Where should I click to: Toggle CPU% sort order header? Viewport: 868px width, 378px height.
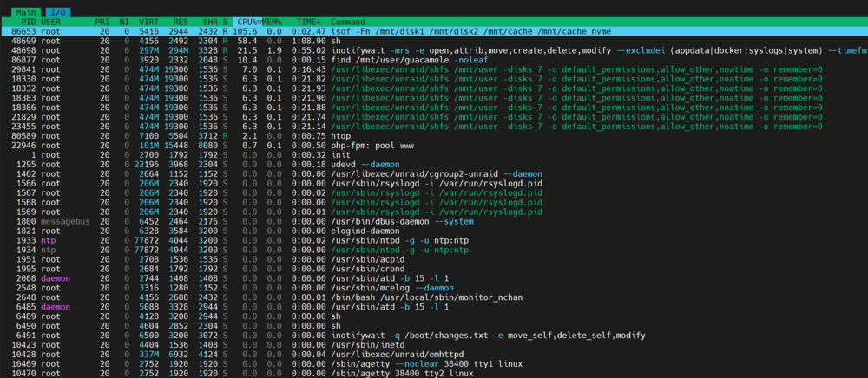(247, 22)
